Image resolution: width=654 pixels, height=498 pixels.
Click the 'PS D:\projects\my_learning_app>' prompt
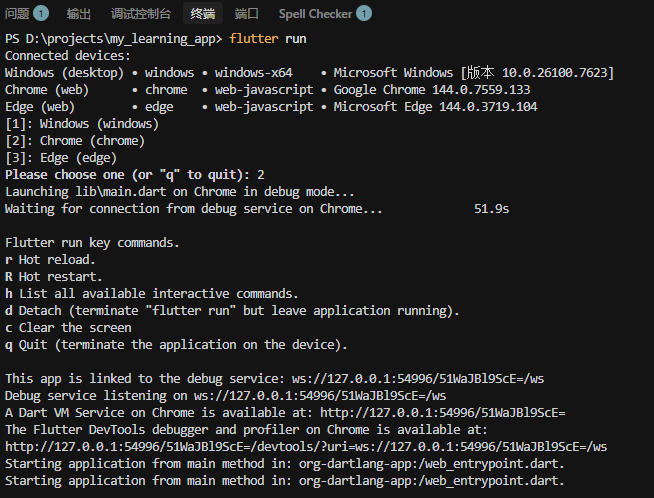[x=113, y=38]
